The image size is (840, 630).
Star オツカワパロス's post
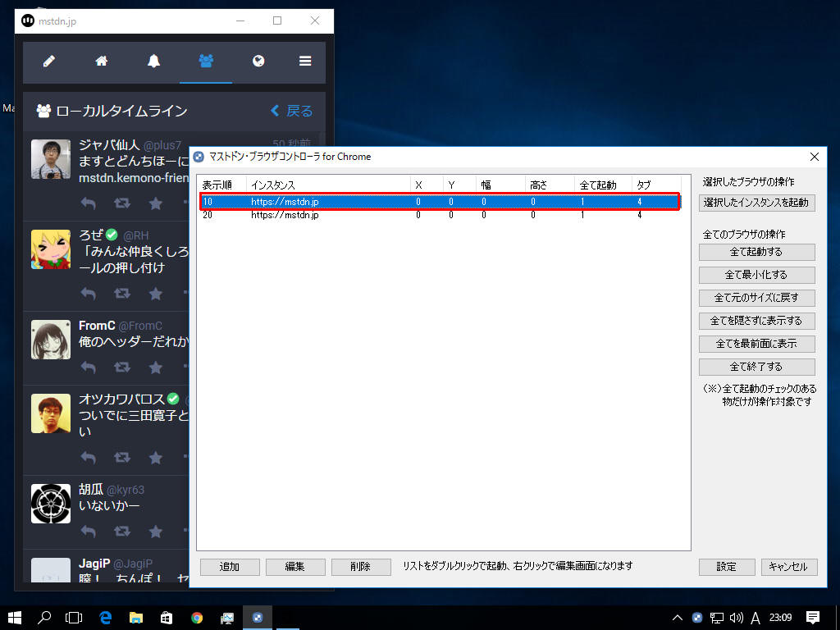[156, 458]
